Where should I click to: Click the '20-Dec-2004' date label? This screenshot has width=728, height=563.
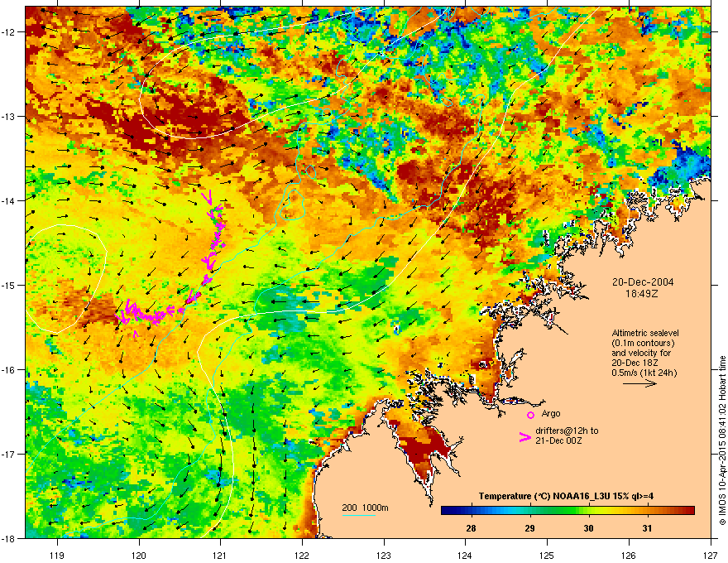(x=643, y=282)
